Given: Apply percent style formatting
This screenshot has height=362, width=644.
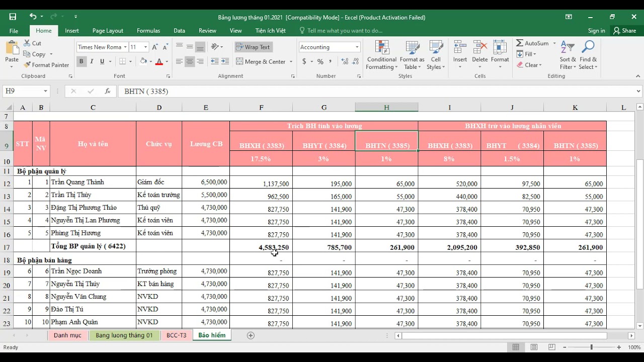Looking at the screenshot, I should (320, 61).
